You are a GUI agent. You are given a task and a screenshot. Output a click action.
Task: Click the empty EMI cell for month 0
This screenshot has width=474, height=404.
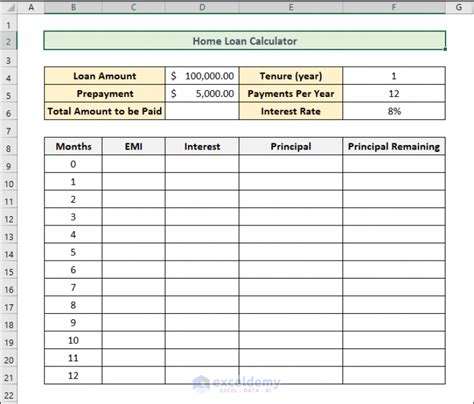(x=134, y=164)
